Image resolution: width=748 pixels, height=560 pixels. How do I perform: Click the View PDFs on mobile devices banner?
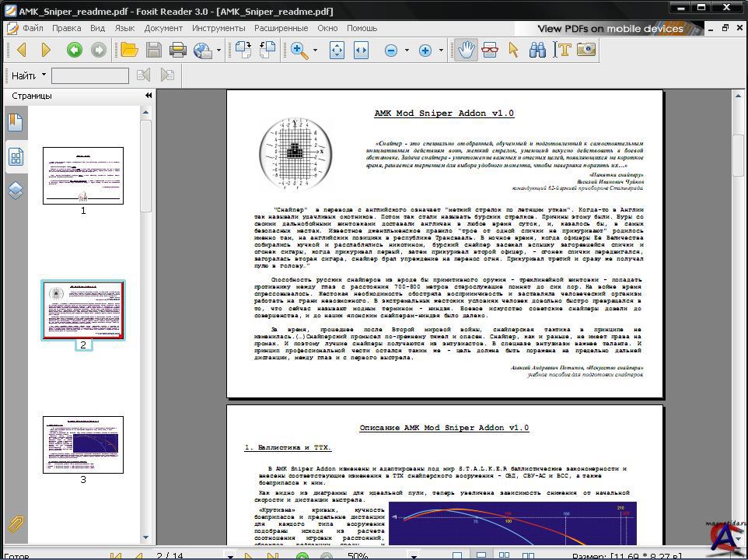pos(610,29)
